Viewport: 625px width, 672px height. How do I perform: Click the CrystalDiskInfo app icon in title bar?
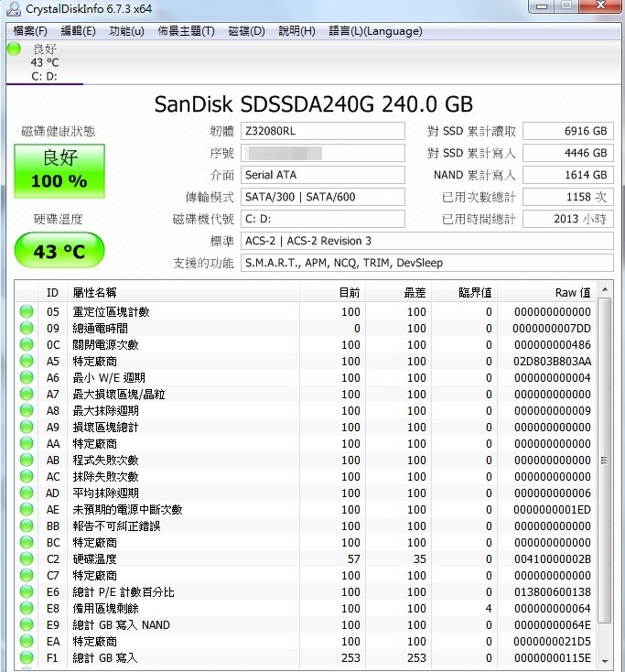click(14, 8)
